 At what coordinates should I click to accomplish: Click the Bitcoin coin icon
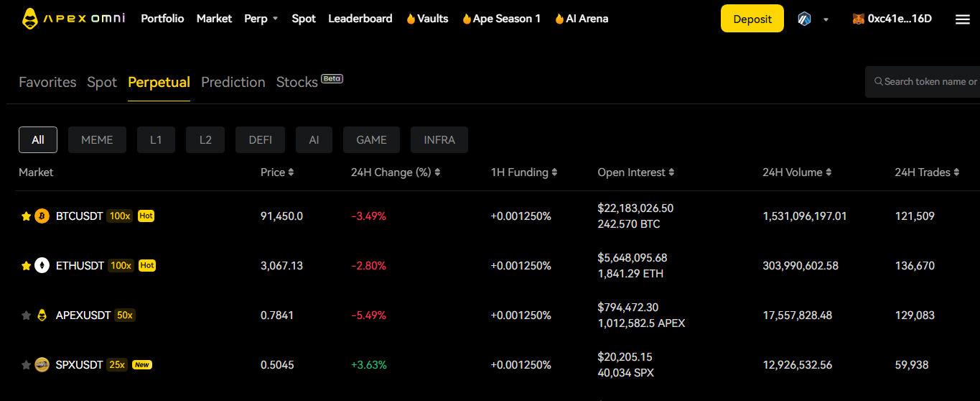click(42, 216)
